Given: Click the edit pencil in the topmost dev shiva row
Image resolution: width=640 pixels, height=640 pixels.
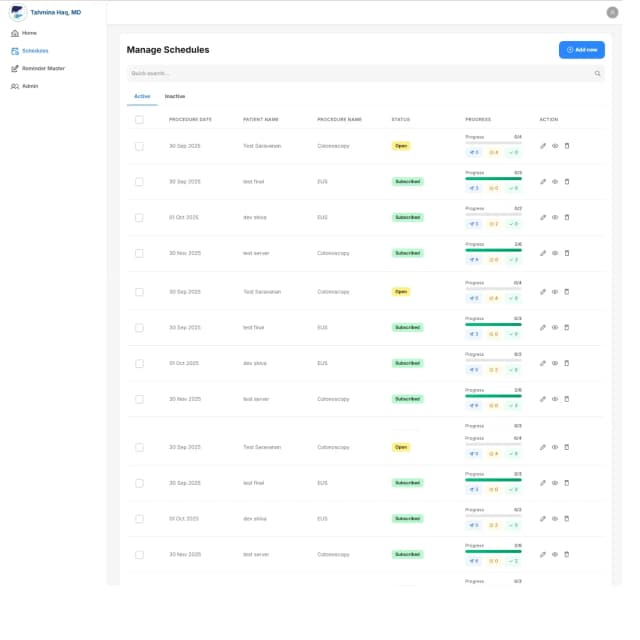Looking at the screenshot, I should point(543,217).
